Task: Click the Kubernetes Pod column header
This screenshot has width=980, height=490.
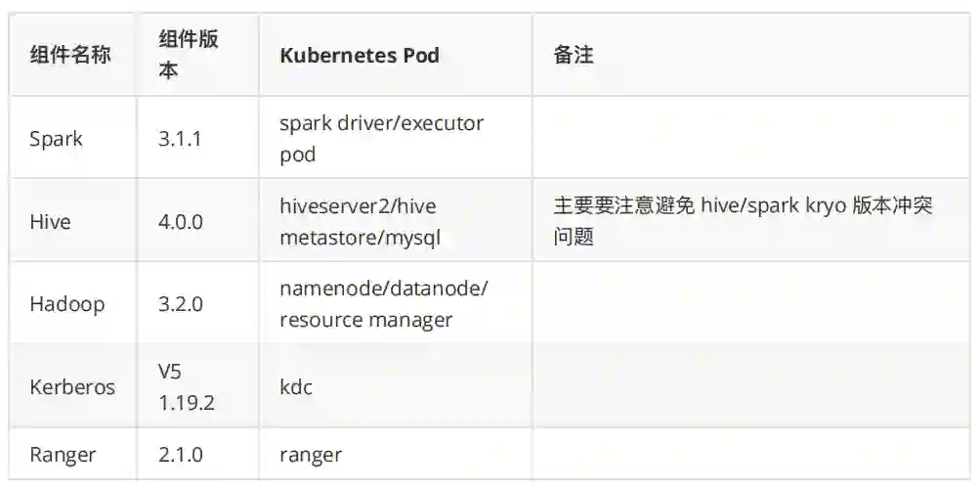Action: tap(360, 55)
